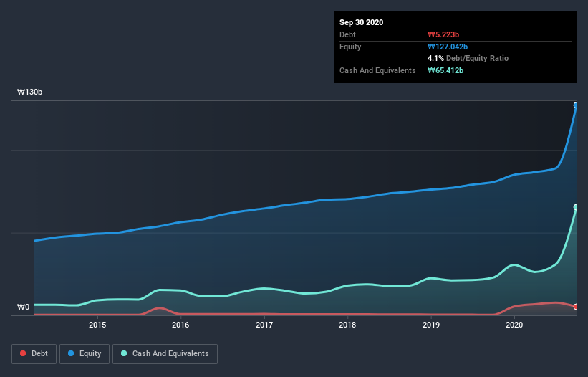Select the Debt end-point marker
Image resolution: width=588 pixels, height=377 pixels.
pyautogui.click(x=576, y=307)
